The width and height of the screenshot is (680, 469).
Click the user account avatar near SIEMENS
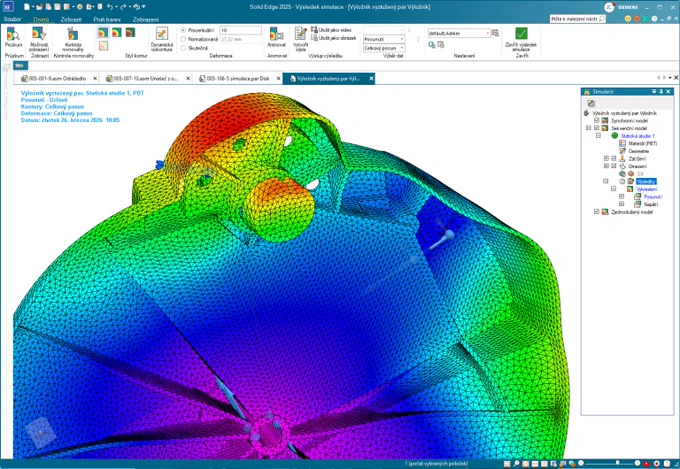pos(609,7)
